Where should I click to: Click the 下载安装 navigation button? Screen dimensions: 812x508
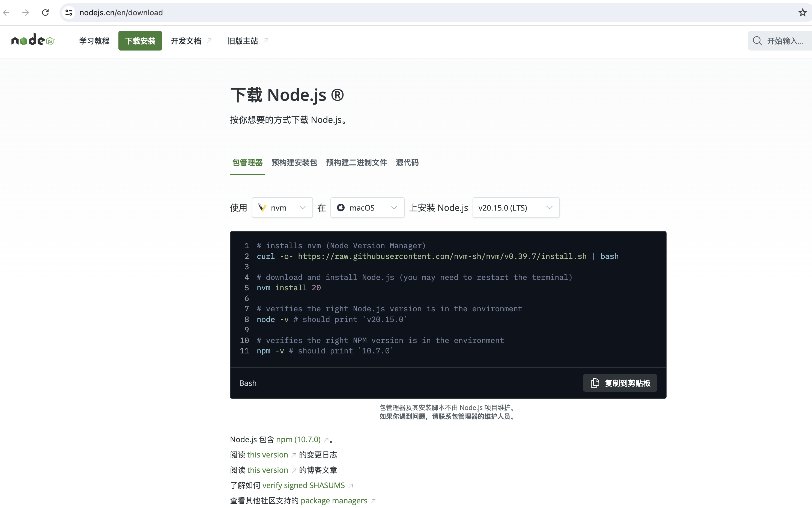pos(140,41)
